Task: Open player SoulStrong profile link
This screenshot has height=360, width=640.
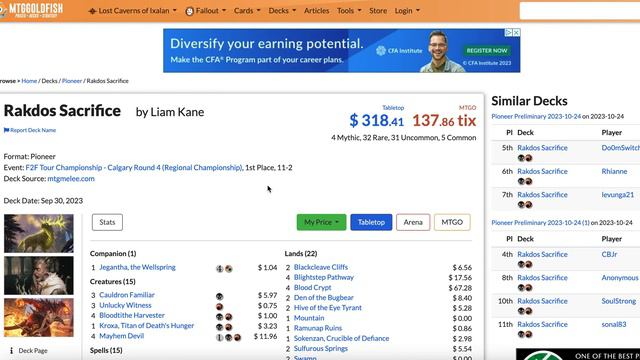Action: tap(618, 301)
